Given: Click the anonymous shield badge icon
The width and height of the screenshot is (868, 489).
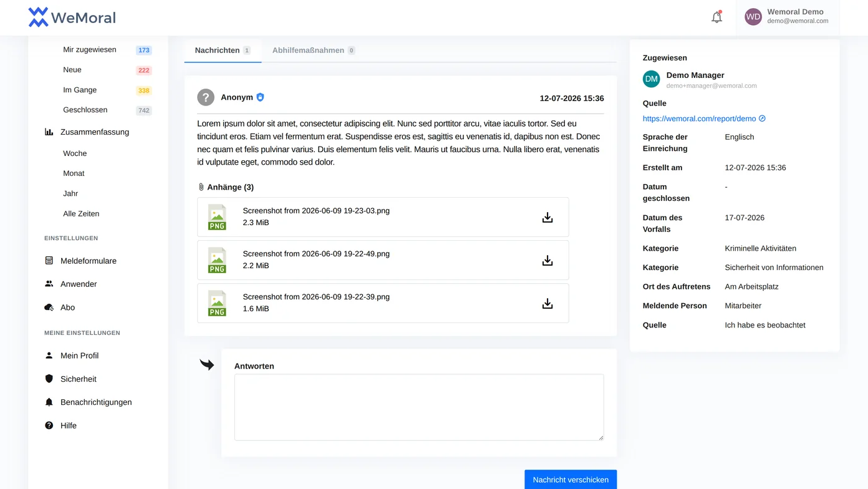Looking at the screenshot, I should pos(261,97).
